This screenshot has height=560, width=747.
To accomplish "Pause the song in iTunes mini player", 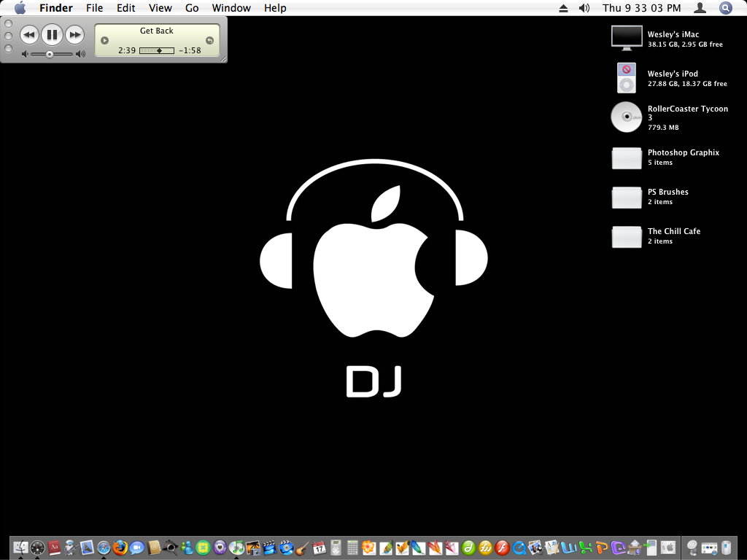I will pyautogui.click(x=52, y=34).
